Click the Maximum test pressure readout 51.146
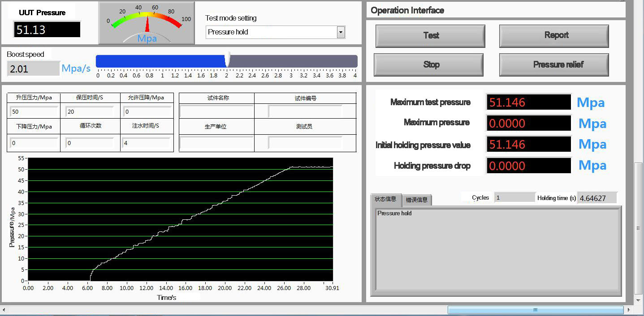Screen dimensions: 644x316 [529, 102]
